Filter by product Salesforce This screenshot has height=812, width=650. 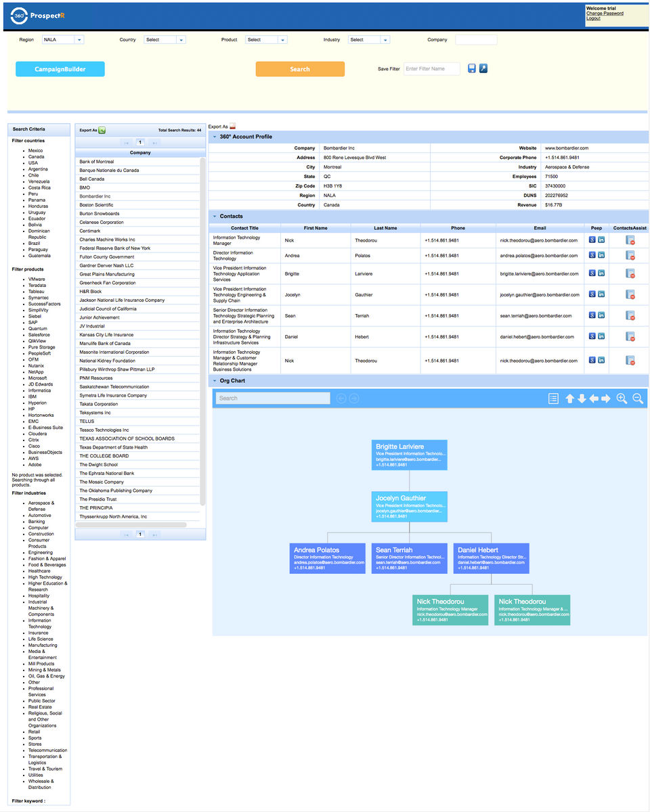click(39, 335)
